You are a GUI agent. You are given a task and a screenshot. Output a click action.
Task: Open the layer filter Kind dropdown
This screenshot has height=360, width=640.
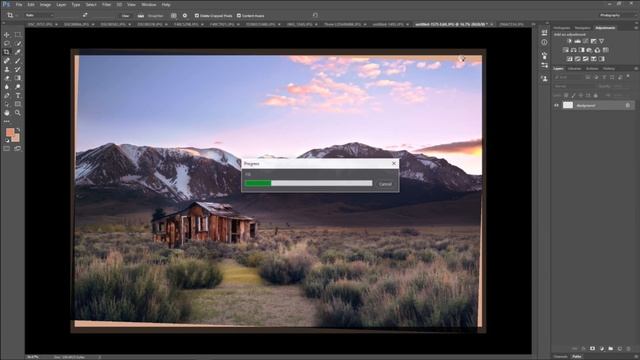pos(569,77)
